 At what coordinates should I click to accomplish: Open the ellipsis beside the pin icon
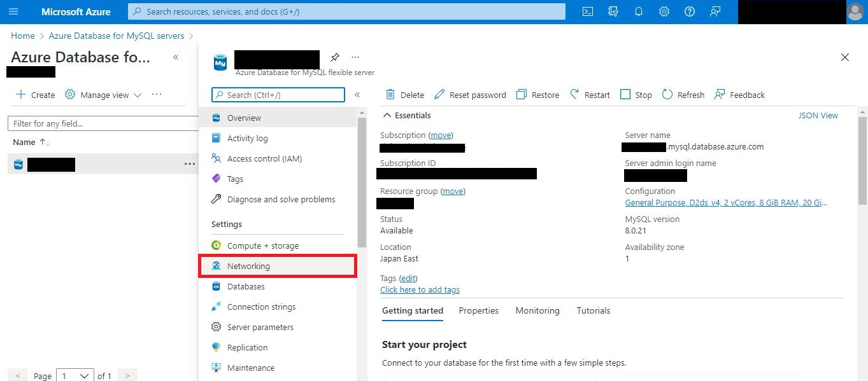[355, 57]
